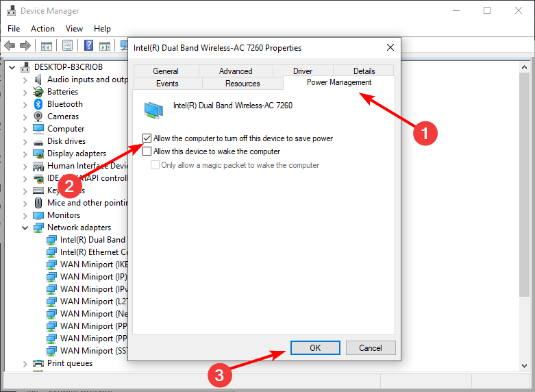Select the Power Management tab
This screenshot has height=392, width=535.
tap(339, 82)
